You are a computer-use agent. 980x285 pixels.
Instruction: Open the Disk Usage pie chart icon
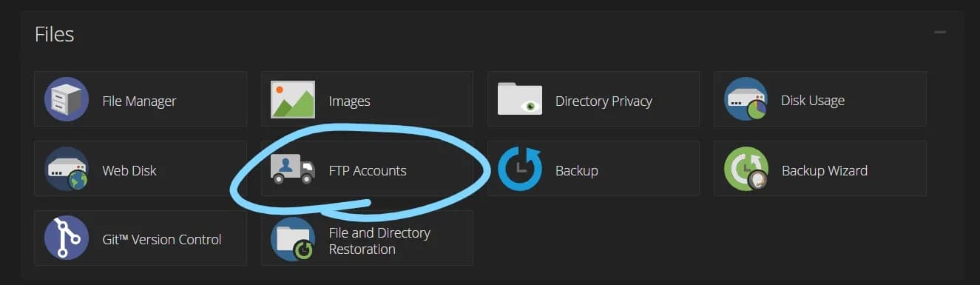pos(746,99)
